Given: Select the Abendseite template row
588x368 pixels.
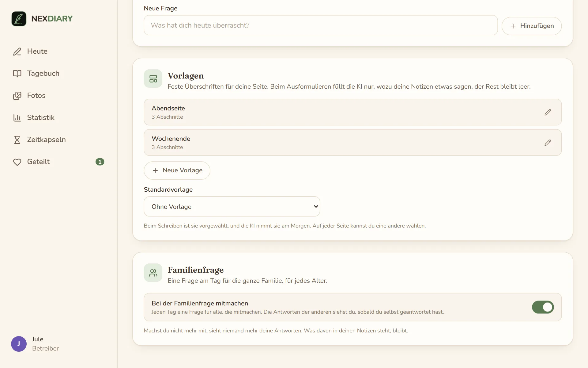Looking at the screenshot, I should coord(352,112).
